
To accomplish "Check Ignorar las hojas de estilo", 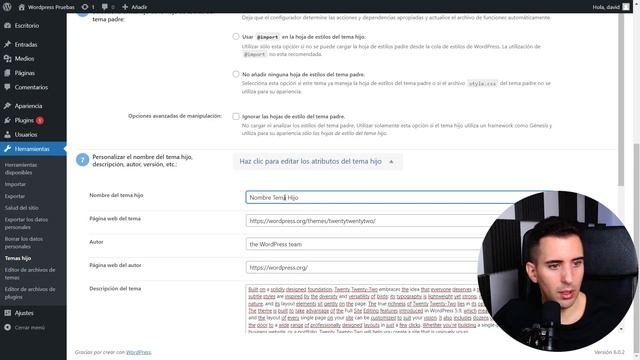I will 236,116.
